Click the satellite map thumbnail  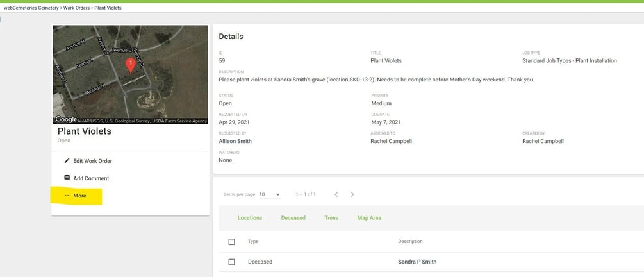130,74
